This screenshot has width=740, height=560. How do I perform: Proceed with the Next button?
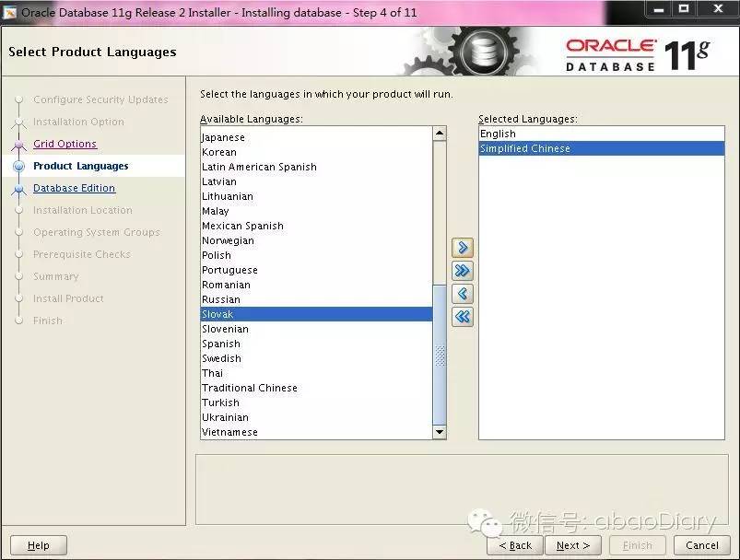573,545
